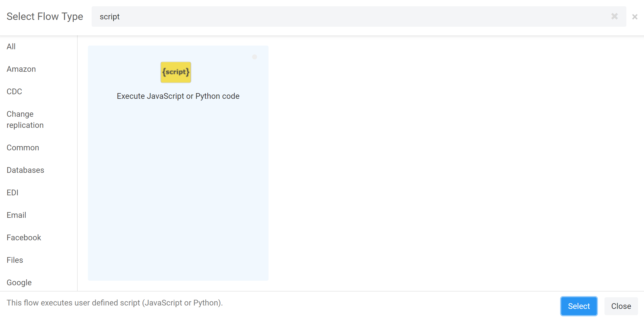The height and width of the screenshot is (320, 644).
Task: Open the Email category
Action: 16,215
